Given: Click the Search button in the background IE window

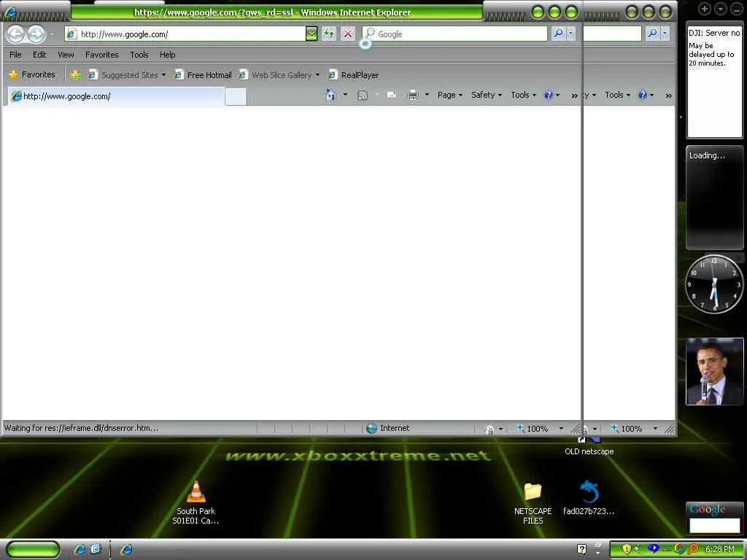Looking at the screenshot, I should pyautogui.click(x=652, y=34).
